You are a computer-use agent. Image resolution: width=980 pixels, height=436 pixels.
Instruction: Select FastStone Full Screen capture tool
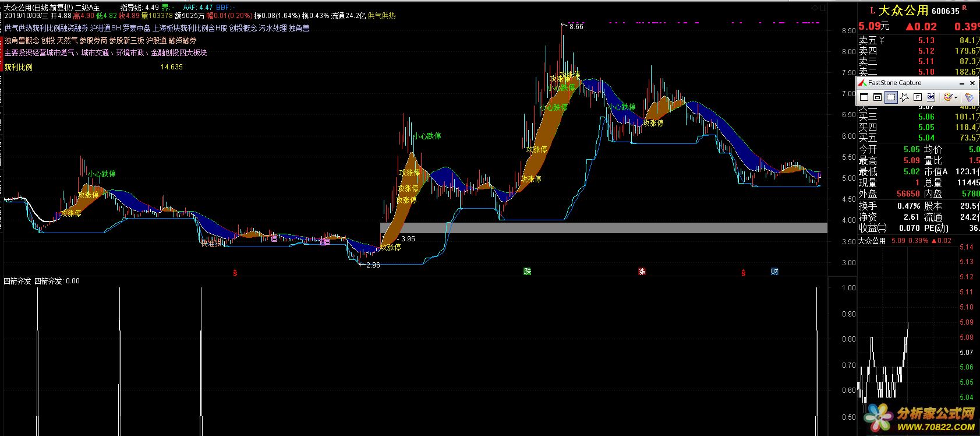tap(918, 97)
